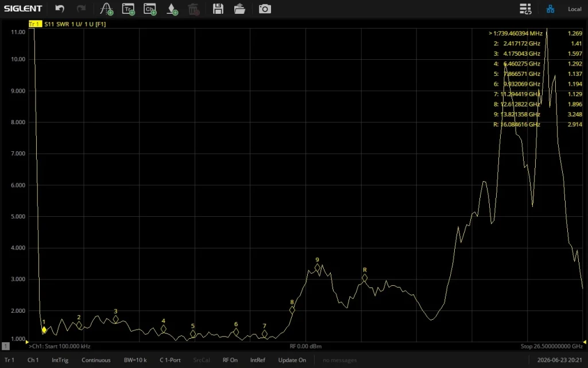This screenshot has width=588, height=368.
Task: Click the RF 0.00 dBm power readout
Action: pyautogui.click(x=305, y=346)
